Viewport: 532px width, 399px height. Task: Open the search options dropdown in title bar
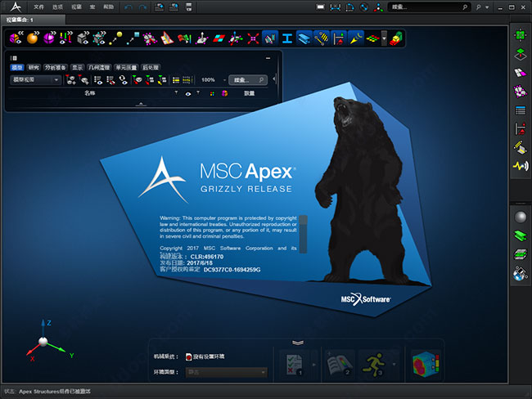tap(487, 7)
